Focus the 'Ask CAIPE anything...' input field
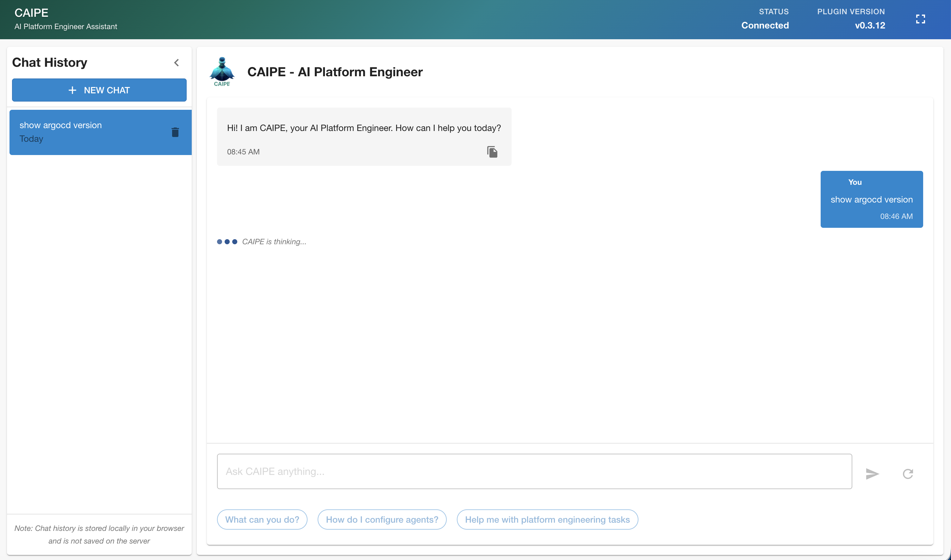Viewport: 951px width, 560px height. 534,471
